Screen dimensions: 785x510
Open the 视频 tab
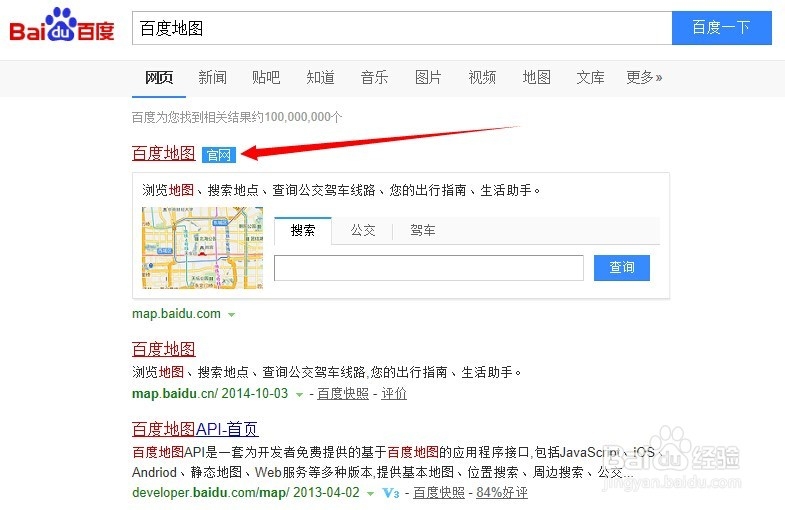pos(482,78)
